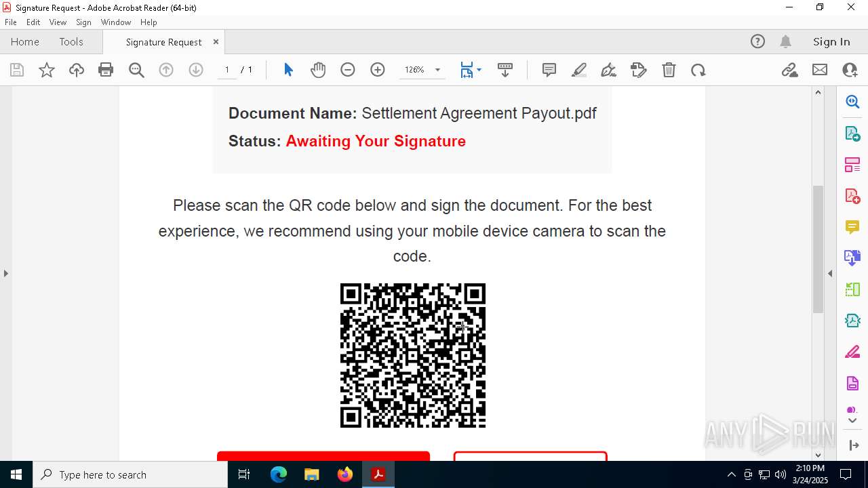Switch to the Tools tab
The height and width of the screenshot is (488, 868).
[71, 42]
